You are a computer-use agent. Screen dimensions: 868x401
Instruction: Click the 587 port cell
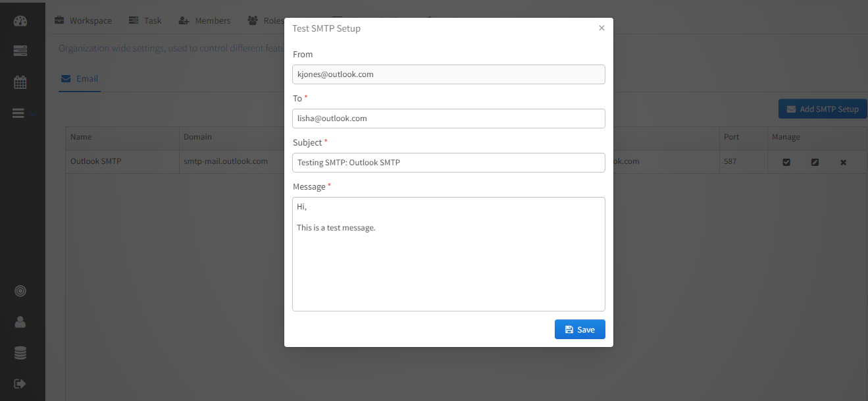point(743,161)
